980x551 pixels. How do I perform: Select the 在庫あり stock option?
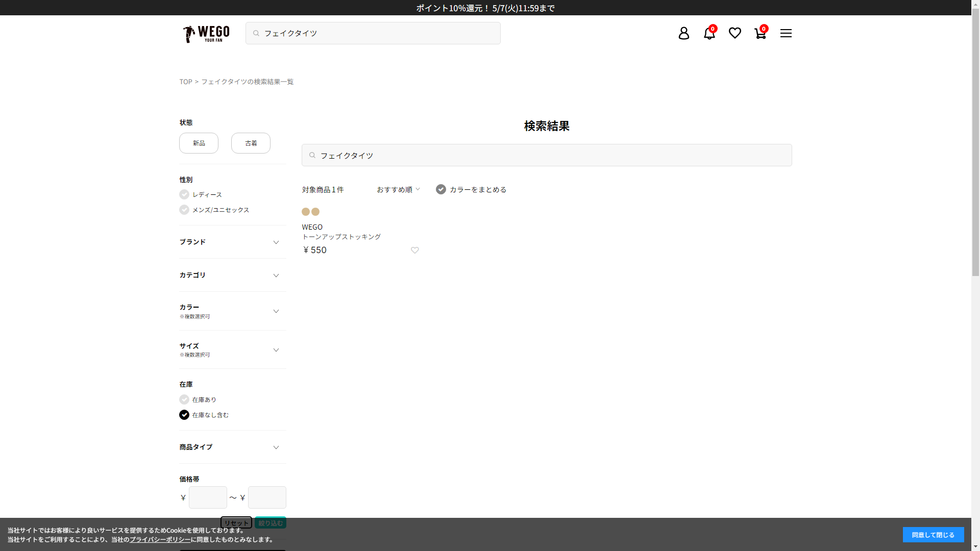click(184, 399)
